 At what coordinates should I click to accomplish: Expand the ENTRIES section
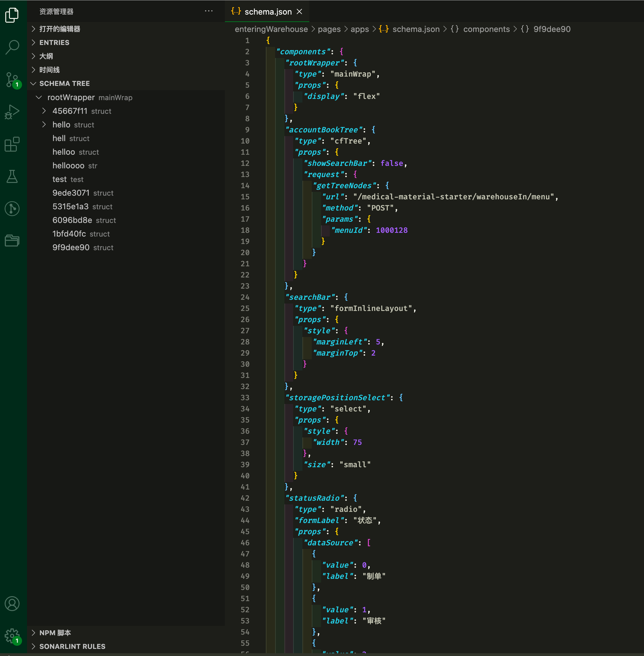126,42
